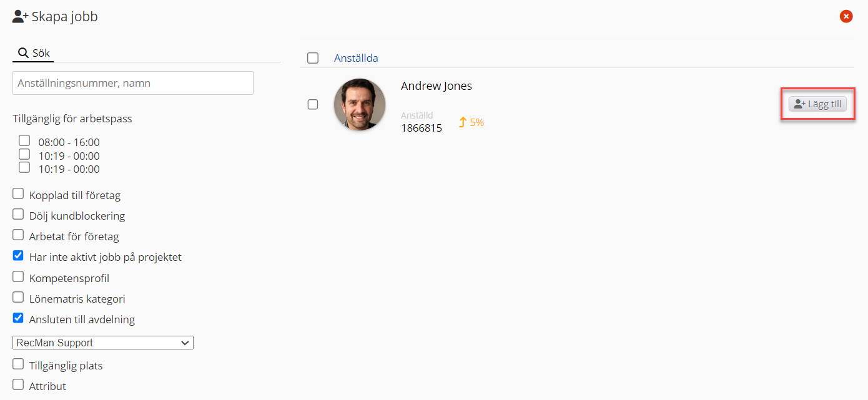Viewport: 868px width, 400px height.
Task: Enable the Lönematris kategori filter
Action: (x=19, y=298)
